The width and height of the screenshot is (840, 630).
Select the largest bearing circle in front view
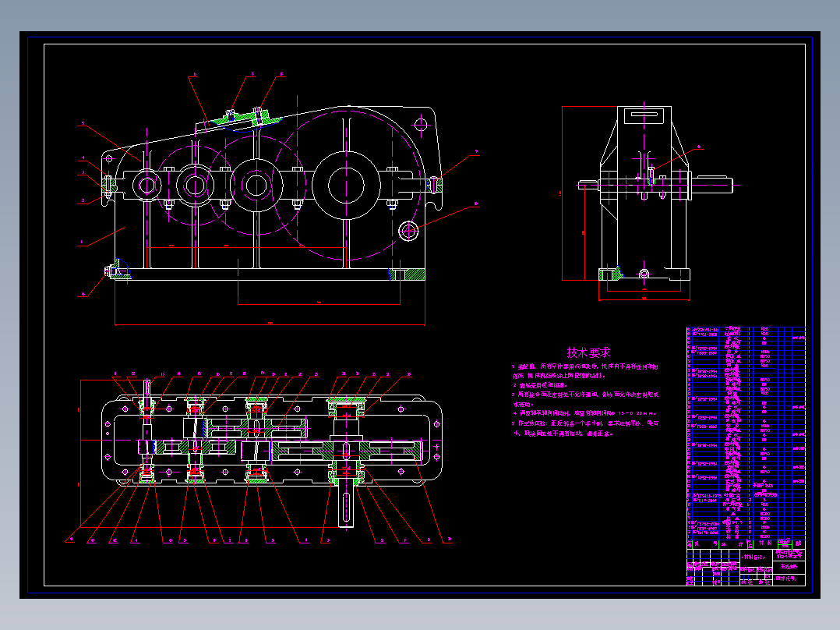coord(346,185)
